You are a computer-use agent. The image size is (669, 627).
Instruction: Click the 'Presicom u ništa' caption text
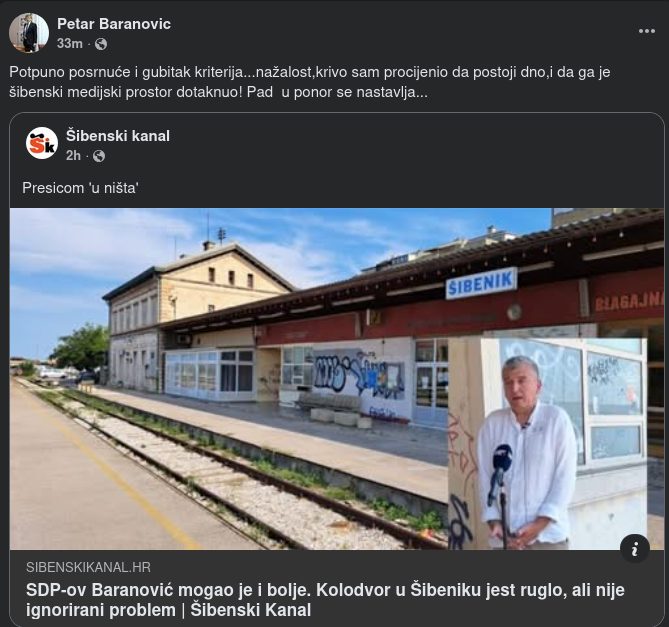click(x=80, y=188)
